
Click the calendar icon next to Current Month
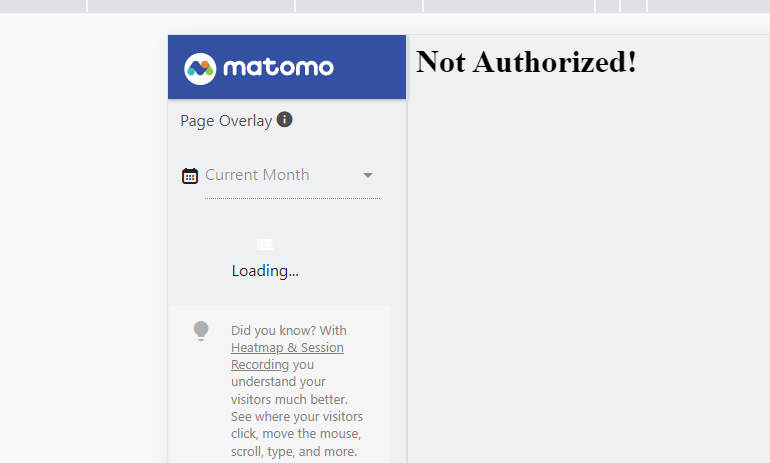190,176
